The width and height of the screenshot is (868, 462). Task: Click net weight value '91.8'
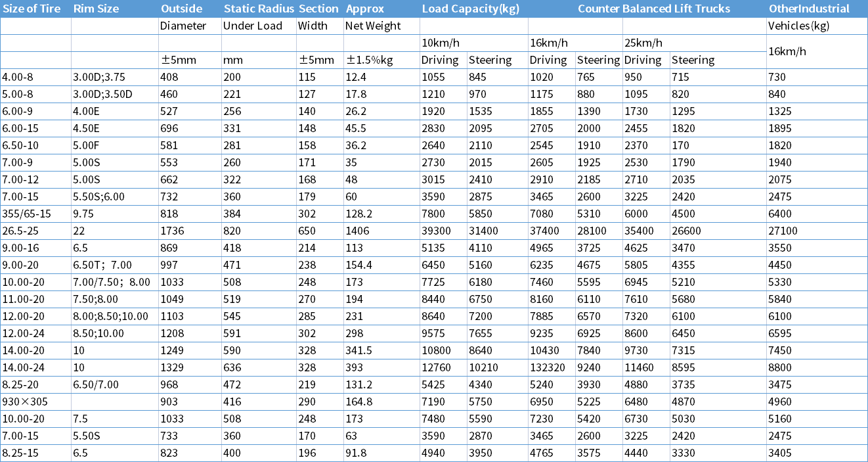[356, 453]
